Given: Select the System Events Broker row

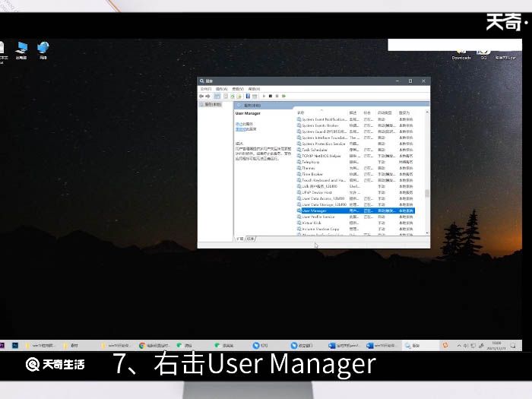Looking at the screenshot, I should (355, 125).
